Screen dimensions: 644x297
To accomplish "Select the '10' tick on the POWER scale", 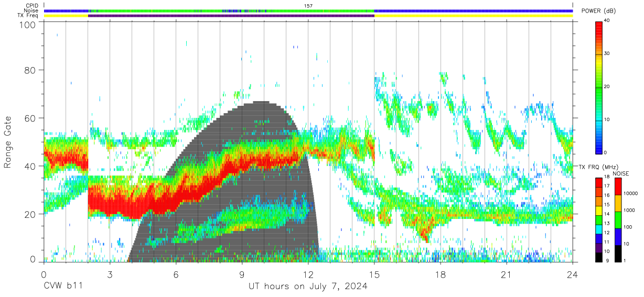I will (x=607, y=120).
